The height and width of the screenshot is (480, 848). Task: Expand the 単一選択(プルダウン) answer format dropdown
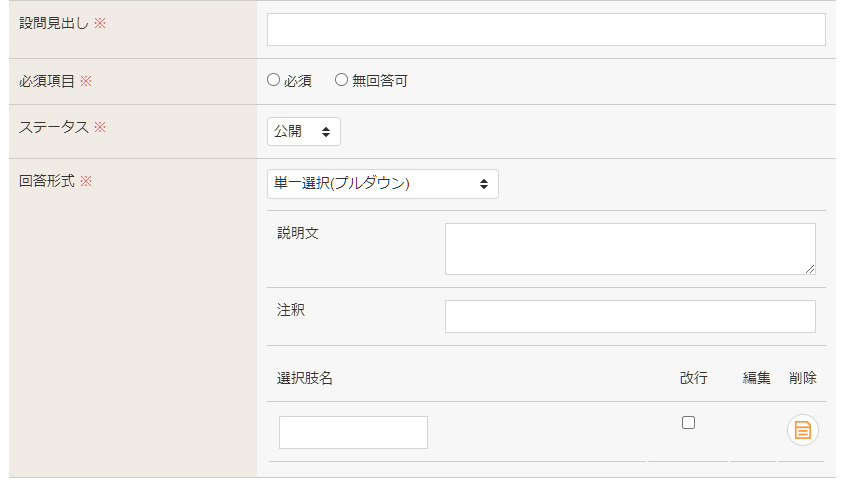coord(383,184)
